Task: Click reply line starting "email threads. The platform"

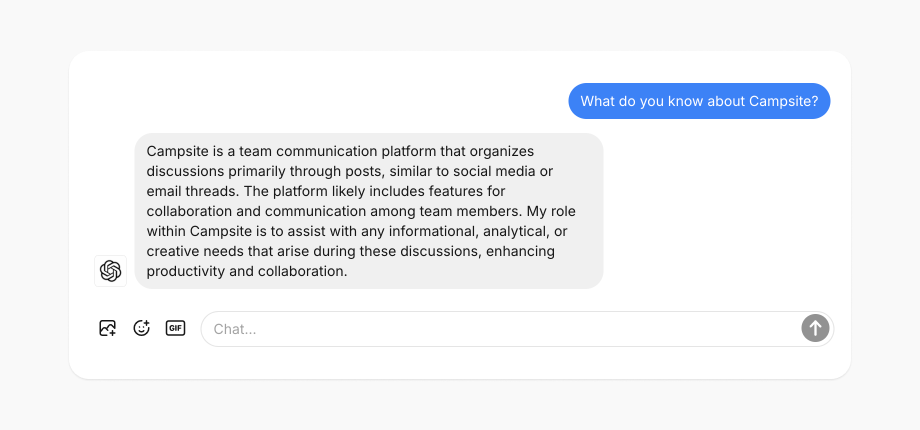Action: [326, 191]
